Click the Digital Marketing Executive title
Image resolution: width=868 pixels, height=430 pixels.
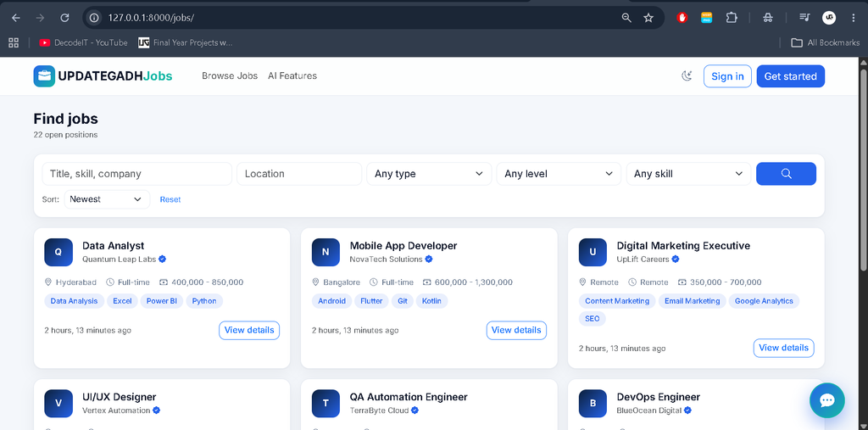(684, 245)
